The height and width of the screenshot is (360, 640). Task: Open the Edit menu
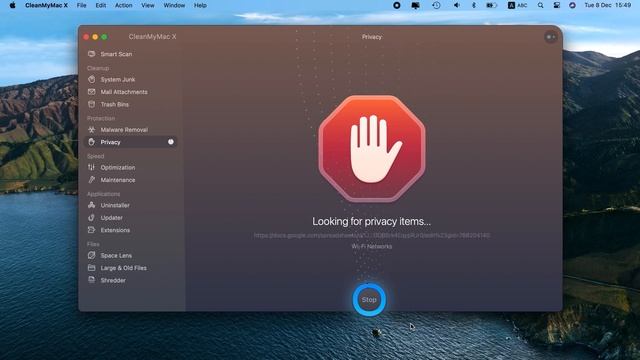[100, 5]
